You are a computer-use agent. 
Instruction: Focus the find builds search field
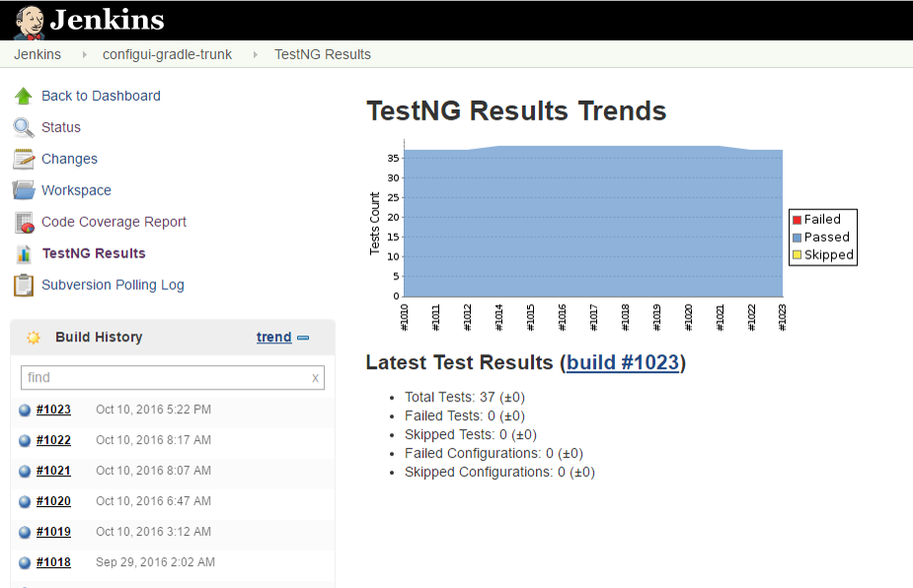tap(173, 378)
